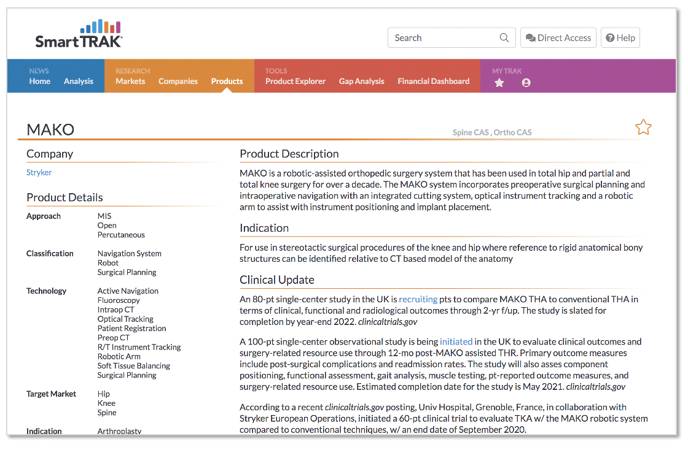The height and width of the screenshot is (450, 688).
Task: Select the Products menu item
Action: point(227,81)
